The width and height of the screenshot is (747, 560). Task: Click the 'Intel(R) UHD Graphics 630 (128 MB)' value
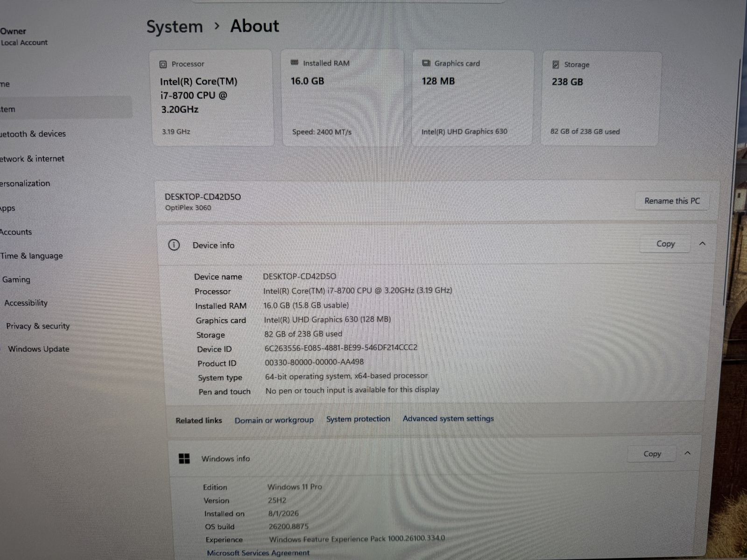click(x=327, y=320)
